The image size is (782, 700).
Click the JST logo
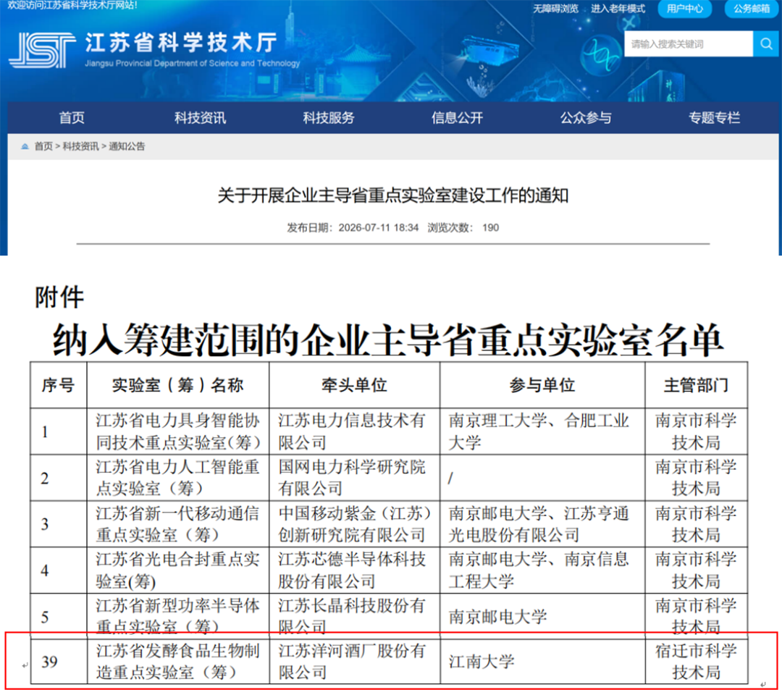pos(42,50)
